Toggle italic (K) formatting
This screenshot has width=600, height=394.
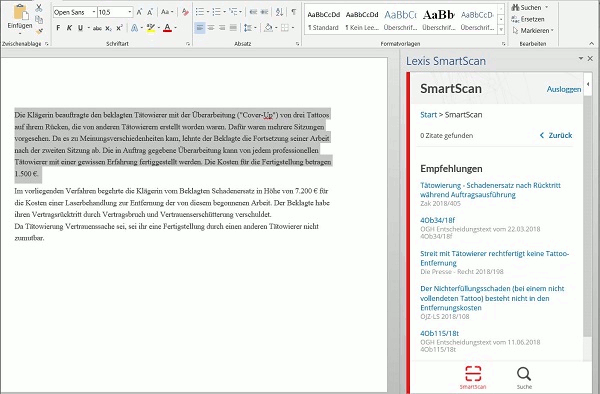coord(69,28)
